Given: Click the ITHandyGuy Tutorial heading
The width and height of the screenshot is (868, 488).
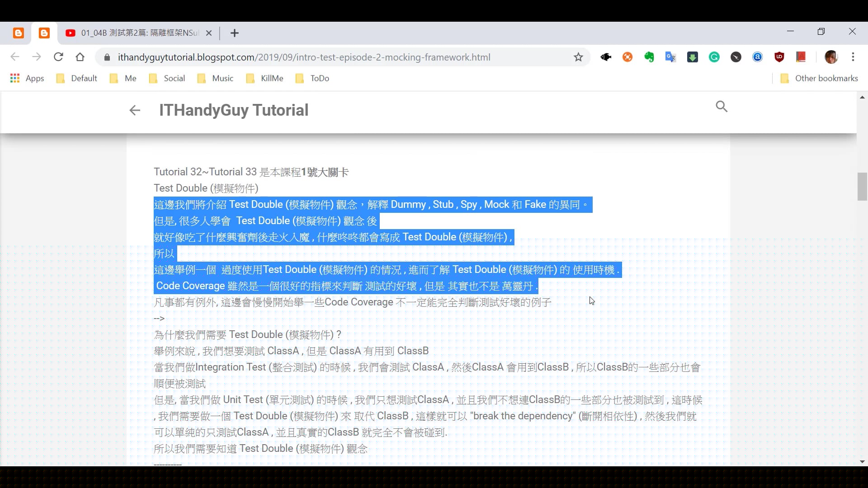Looking at the screenshot, I should (233, 110).
